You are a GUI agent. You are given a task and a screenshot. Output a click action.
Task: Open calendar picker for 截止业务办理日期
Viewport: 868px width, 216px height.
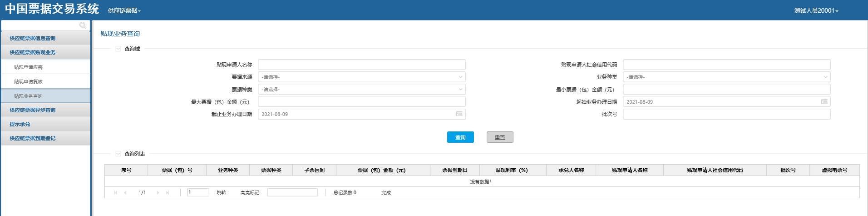click(459, 114)
